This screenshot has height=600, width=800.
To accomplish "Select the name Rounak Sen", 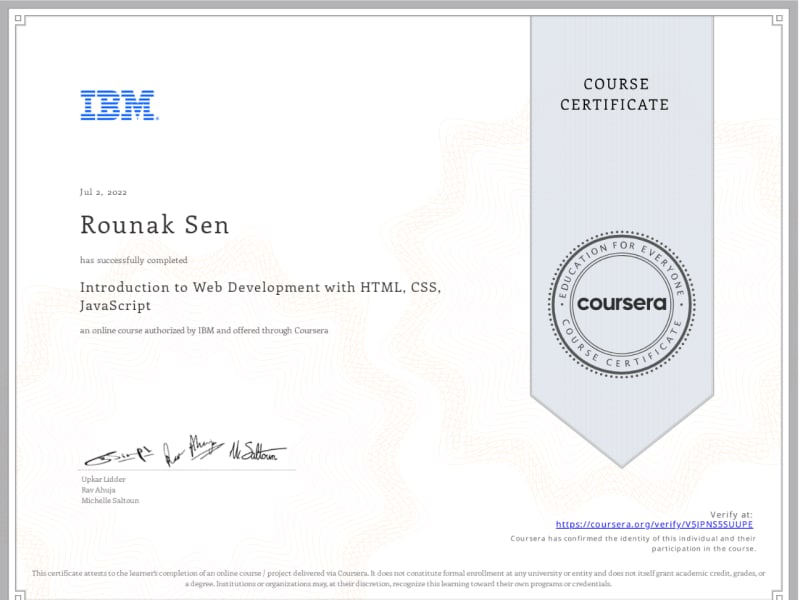I will [155, 225].
